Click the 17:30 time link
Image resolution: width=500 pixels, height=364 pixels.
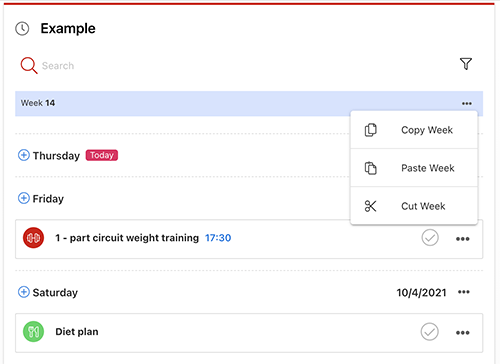(218, 238)
